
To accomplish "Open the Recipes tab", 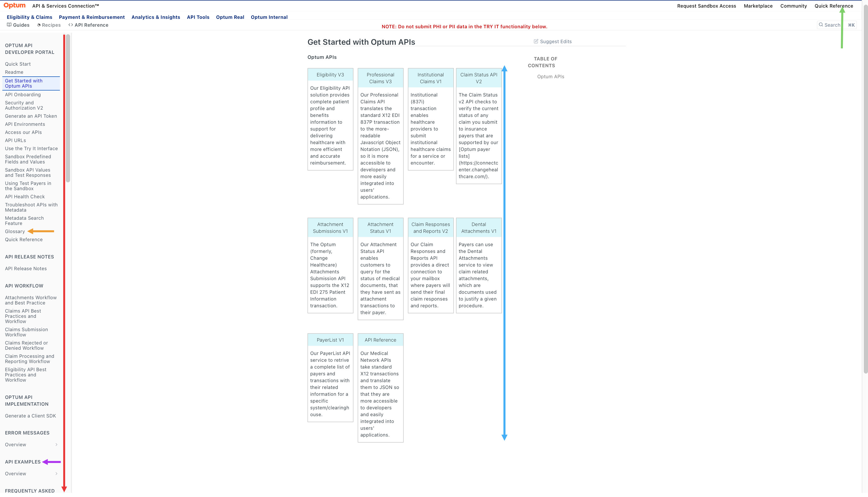I will pyautogui.click(x=49, y=25).
